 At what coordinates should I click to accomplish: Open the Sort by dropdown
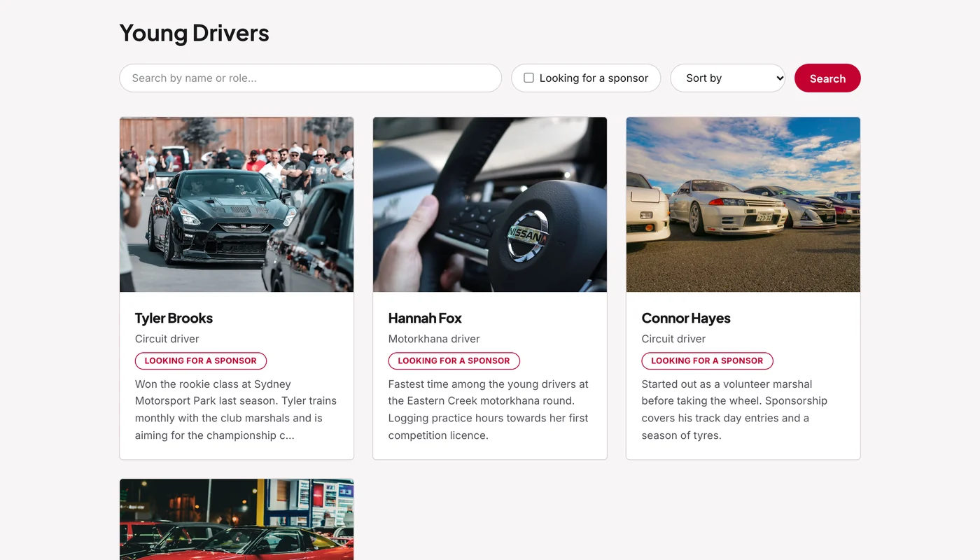(728, 78)
